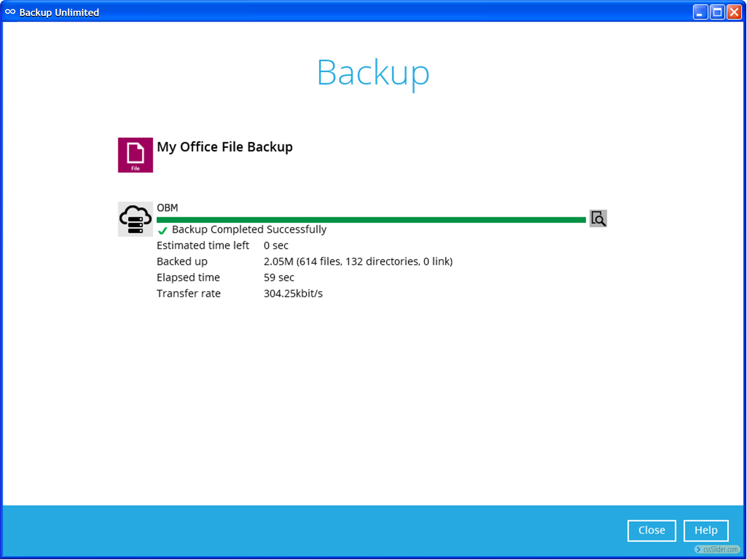Open Help from the bottom bar
The height and width of the screenshot is (560, 747).
705,530
